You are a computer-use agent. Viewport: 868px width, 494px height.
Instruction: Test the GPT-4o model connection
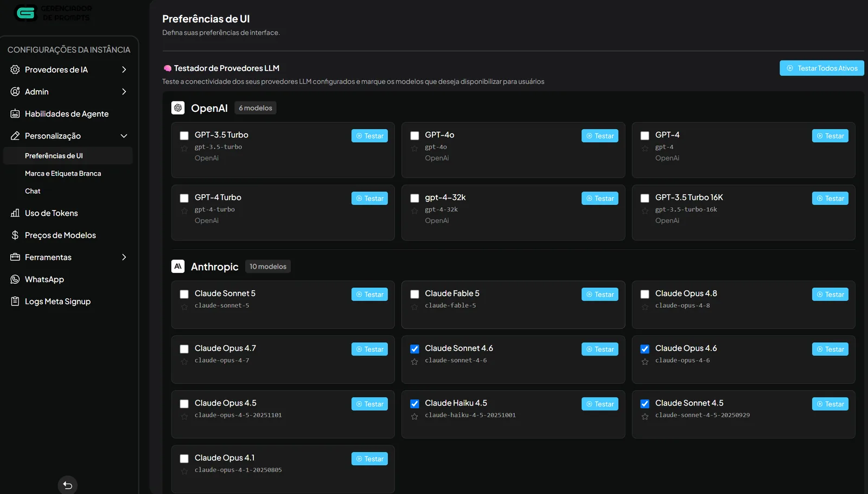[x=600, y=136]
